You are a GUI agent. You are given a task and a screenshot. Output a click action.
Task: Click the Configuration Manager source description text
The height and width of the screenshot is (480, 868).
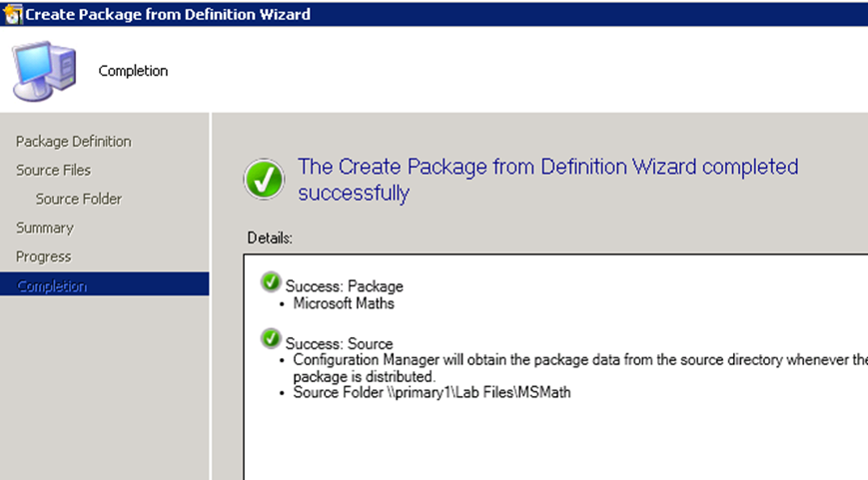point(580,368)
